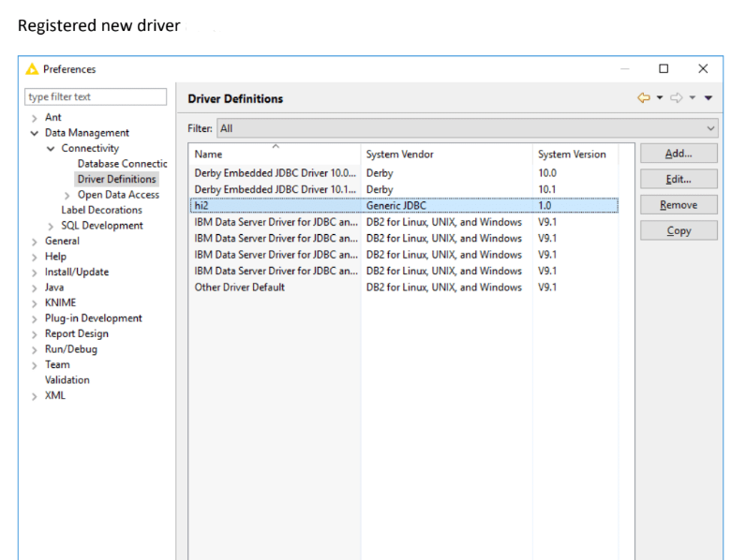Select the hi2 Generic JDBC driver row
Screen dimensions: 731x560
pos(276,205)
